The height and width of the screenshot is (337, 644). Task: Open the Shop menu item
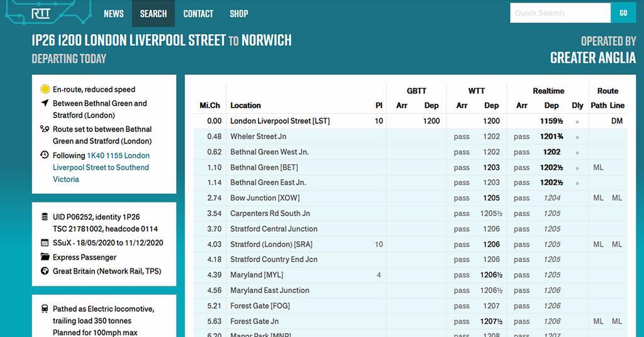coord(238,14)
